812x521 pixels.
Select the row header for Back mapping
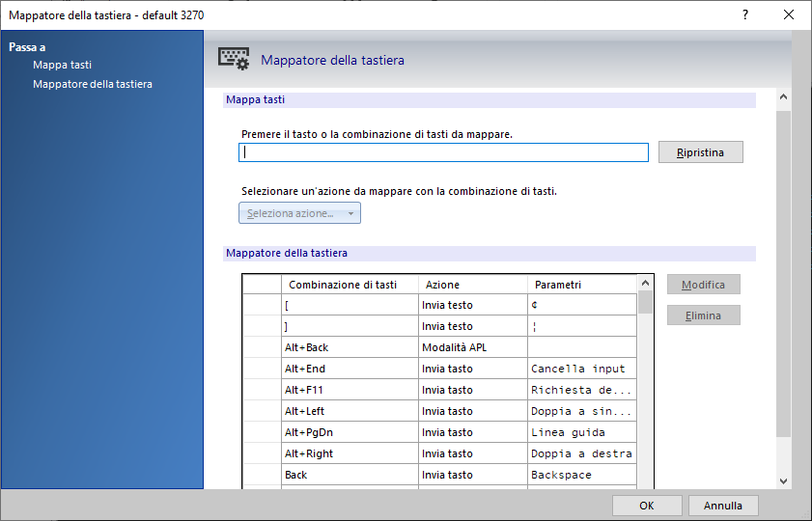pos(261,475)
